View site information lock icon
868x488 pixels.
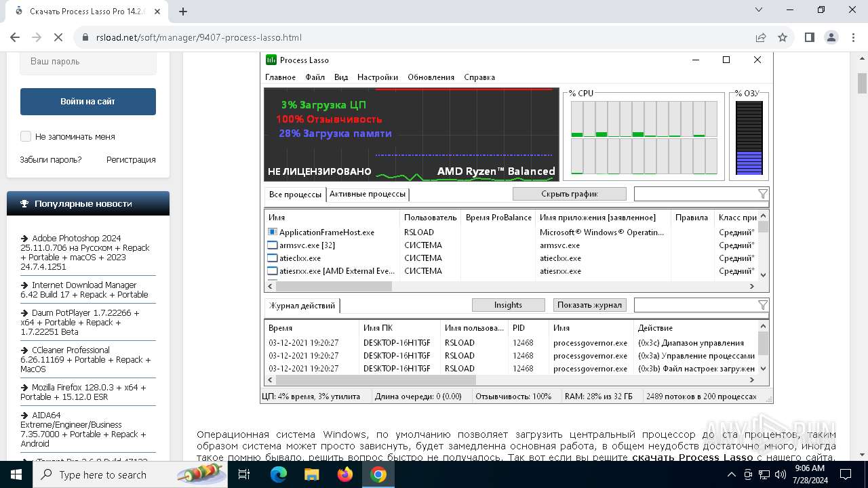coord(85,37)
